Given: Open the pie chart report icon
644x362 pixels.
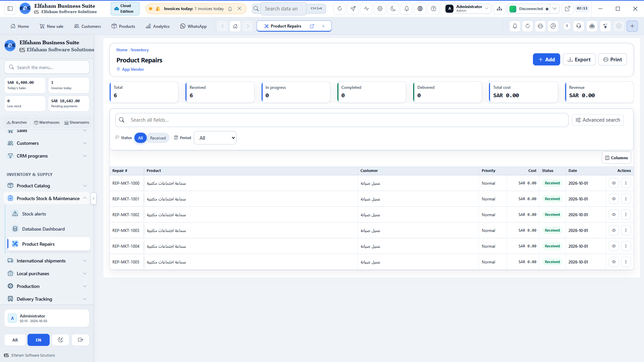Looking at the screenshot, I should click(553, 26).
